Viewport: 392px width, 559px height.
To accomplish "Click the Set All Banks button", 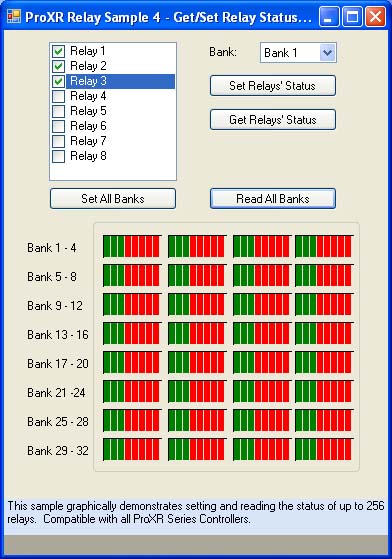I will (x=113, y=199).
